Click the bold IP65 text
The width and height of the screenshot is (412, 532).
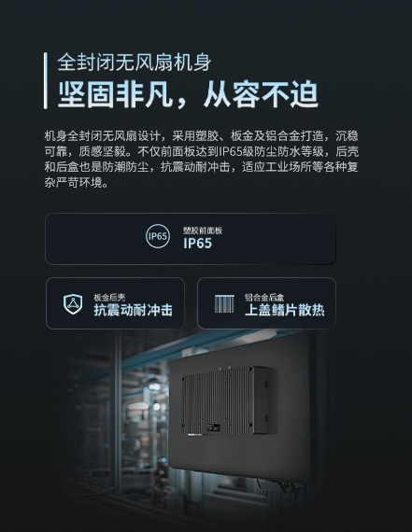click(x=198, y=244)
